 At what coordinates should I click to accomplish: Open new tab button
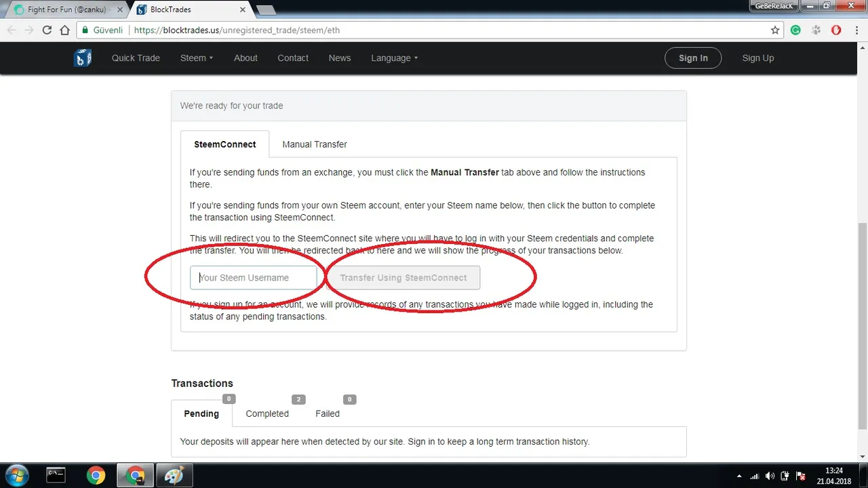coord(266,9)
